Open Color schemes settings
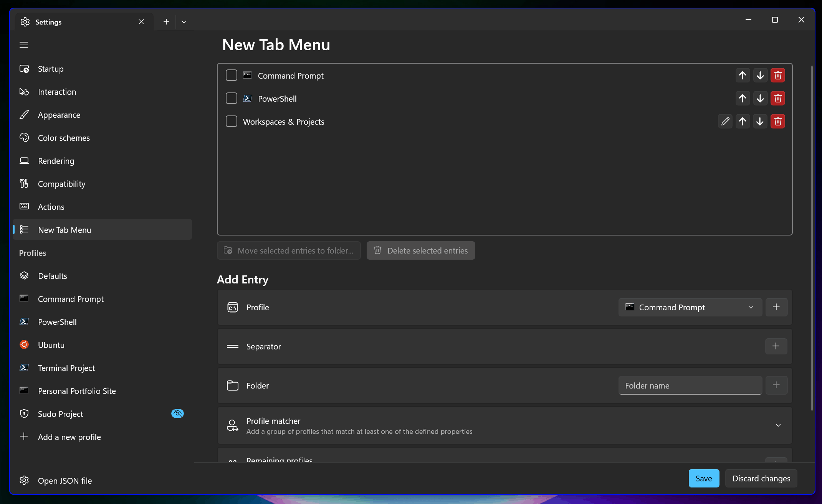Screen dimensions: 822x504 (x=102, y=138)
